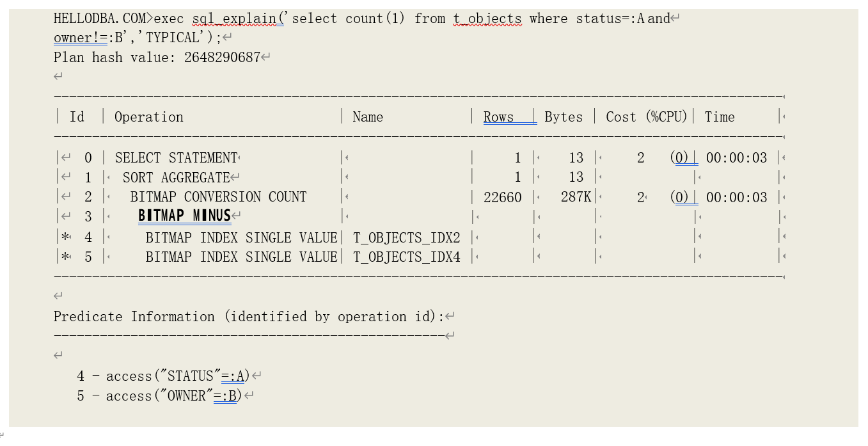Click the underlined '(0)' in SELECT STATEMENT row
Screen dimensions: 868x446
[x=680, y=157]
